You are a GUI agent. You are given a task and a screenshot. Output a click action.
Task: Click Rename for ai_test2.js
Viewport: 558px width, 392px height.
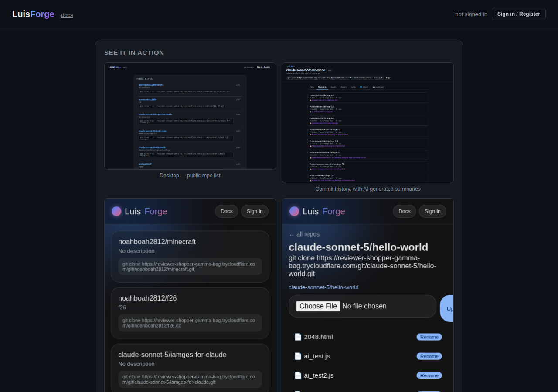(x=429, y=375)
